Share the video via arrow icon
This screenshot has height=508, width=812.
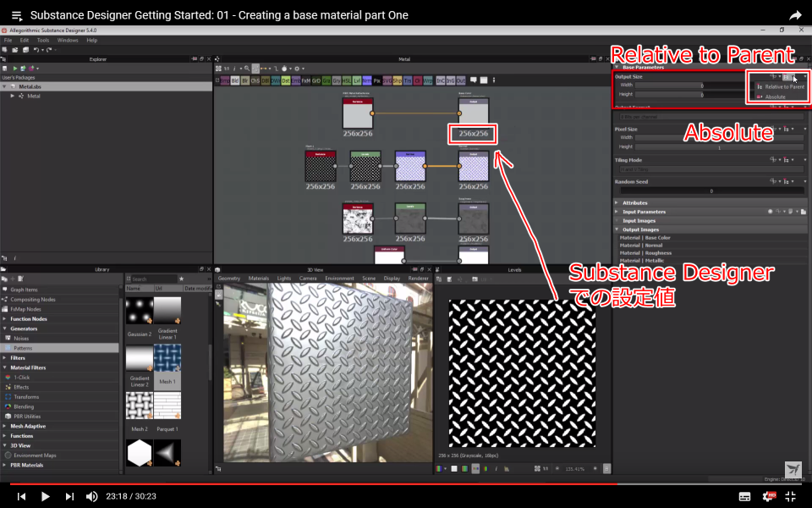pos(795,15)
